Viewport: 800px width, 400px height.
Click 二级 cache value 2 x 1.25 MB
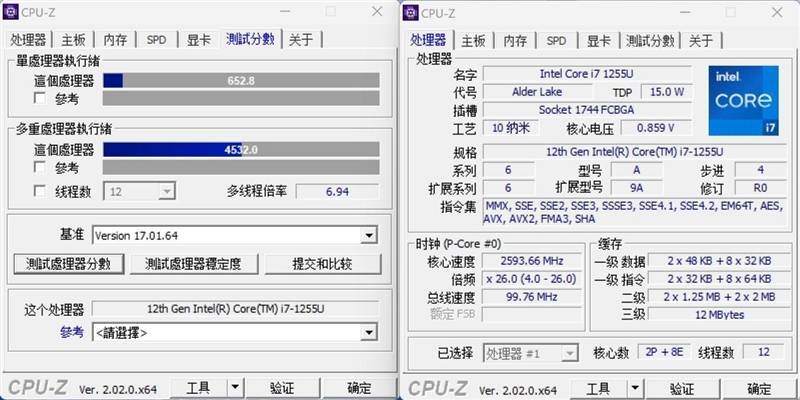click(719, 296)
